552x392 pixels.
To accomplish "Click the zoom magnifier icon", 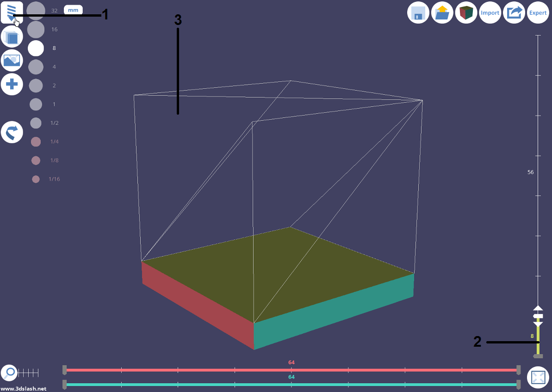I will click(9, 373).
